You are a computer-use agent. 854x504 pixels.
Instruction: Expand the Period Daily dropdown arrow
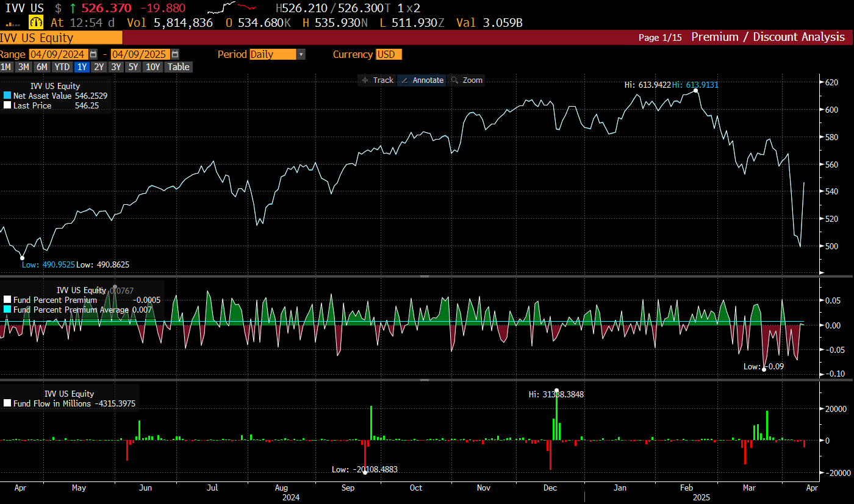click(x=300, y=54)
